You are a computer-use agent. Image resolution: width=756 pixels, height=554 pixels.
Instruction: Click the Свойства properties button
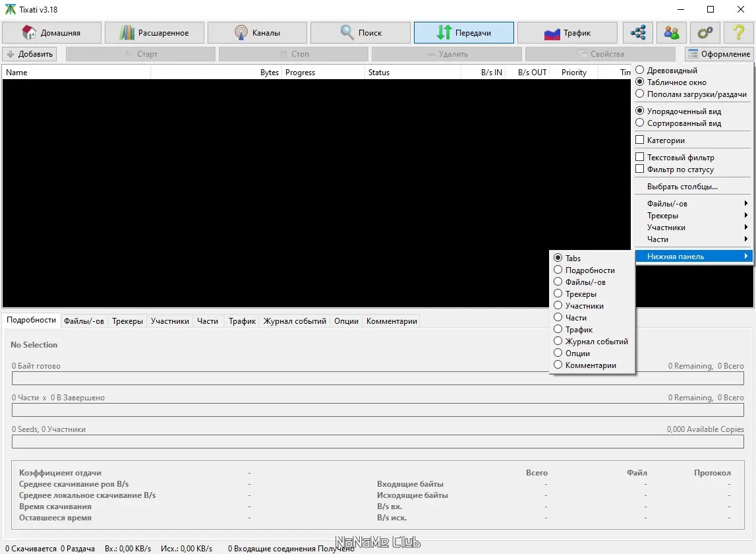[x=600, y=54]
